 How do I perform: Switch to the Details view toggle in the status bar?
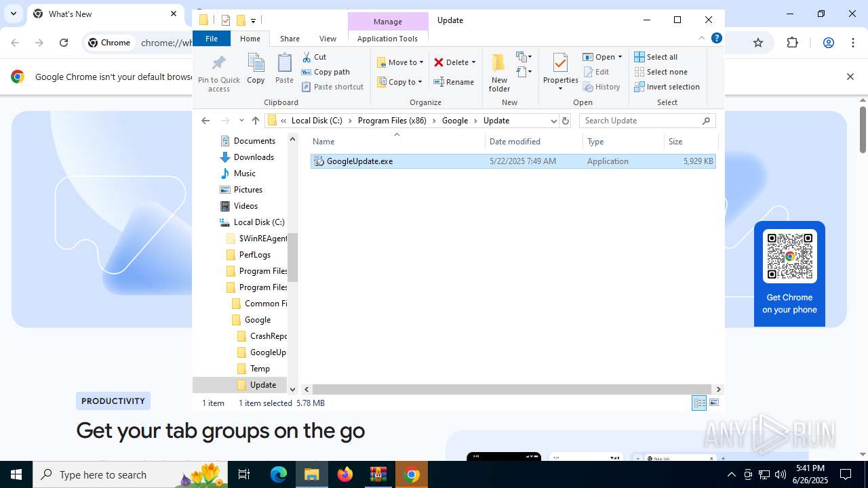coord(699,403)
